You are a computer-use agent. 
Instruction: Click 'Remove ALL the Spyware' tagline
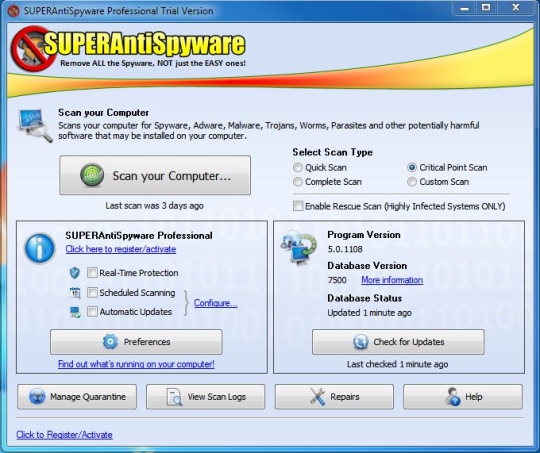153,63
